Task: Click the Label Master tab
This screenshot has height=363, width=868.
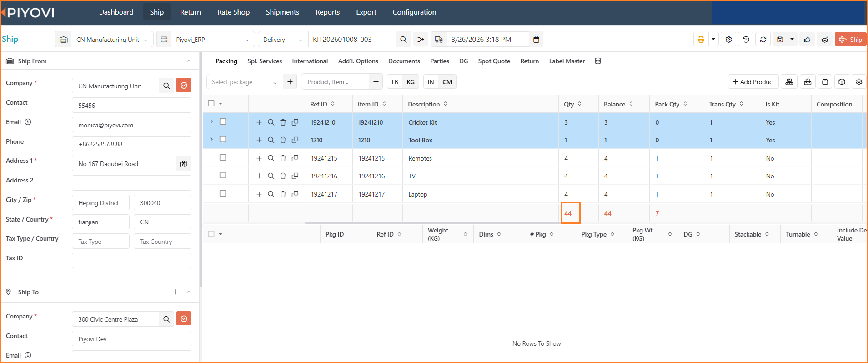Action: (x=567, y=61)
